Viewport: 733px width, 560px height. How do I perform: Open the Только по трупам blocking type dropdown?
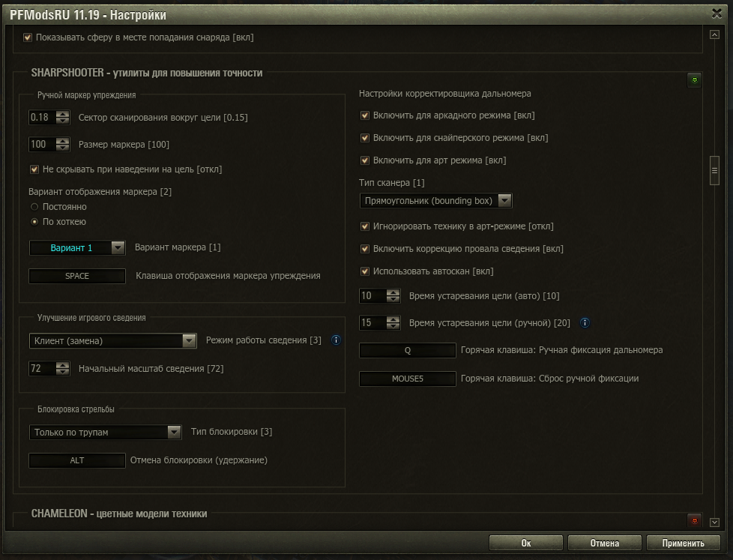[x=105, y=432]
